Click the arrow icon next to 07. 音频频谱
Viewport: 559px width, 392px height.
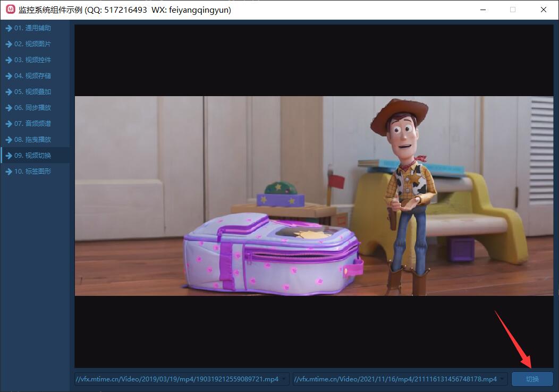click(9, 124)
